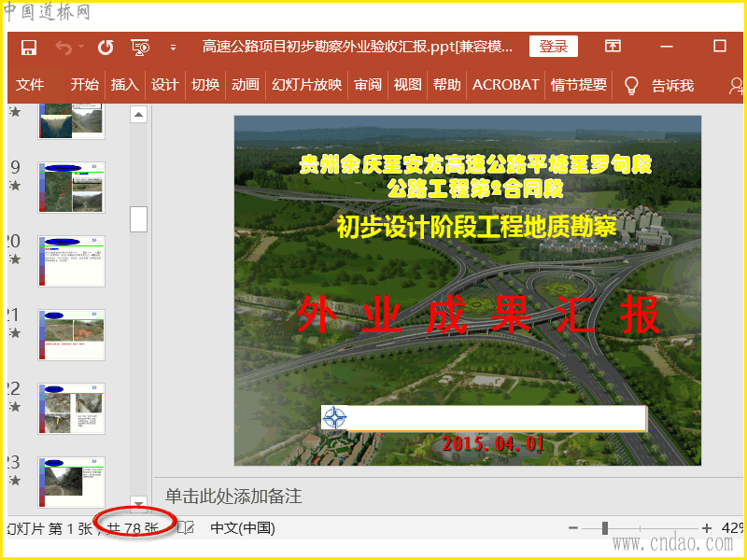Click animation star icon beside slide 20
The height and width of the screenshot is (560, 747).
click(x=15, y=259)
